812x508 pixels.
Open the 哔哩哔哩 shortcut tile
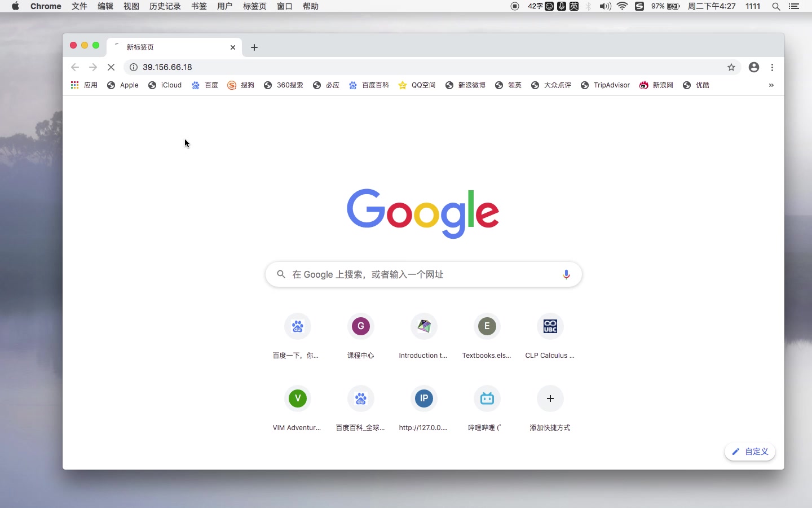[x=487, y=409]
